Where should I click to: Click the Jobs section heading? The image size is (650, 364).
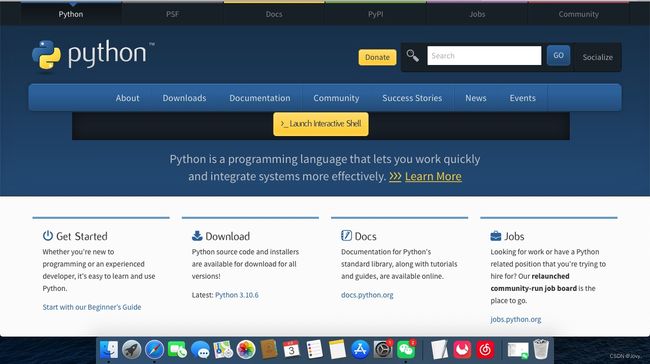514,236
